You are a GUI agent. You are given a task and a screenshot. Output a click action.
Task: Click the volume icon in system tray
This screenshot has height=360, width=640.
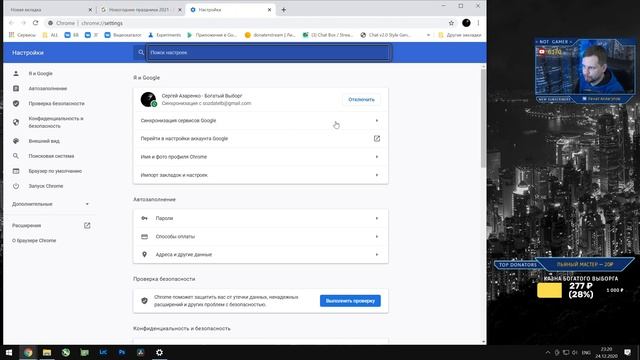pyautogui.click(x=575, y=352)
